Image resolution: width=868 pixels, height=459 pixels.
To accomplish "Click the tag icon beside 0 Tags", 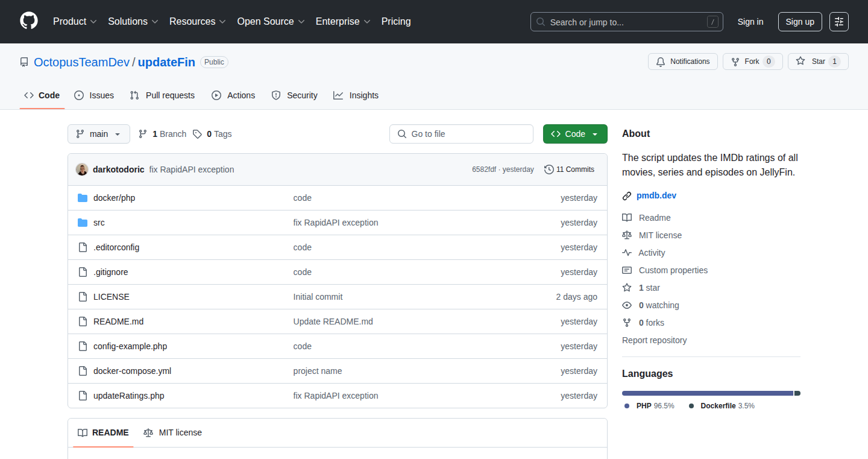I will 197,134.
